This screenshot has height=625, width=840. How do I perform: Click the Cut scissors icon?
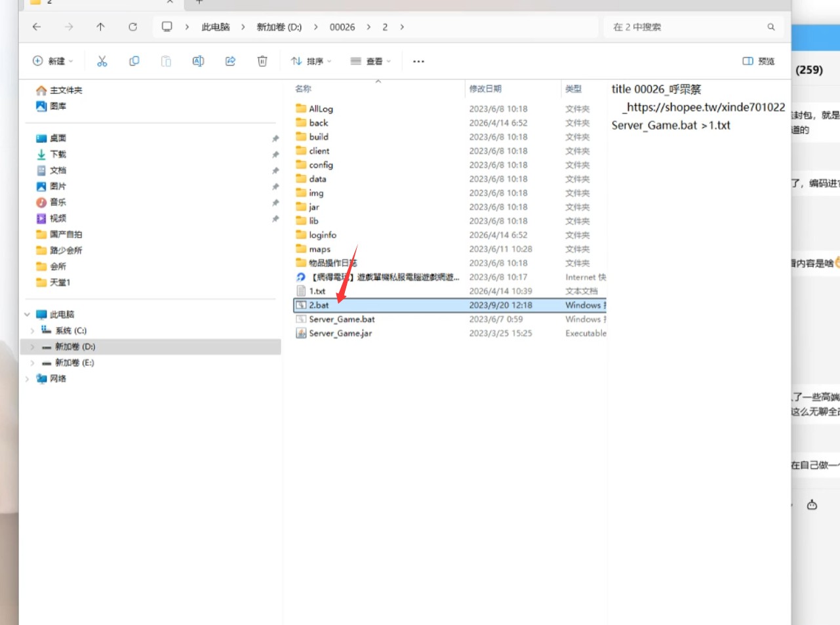102,61
